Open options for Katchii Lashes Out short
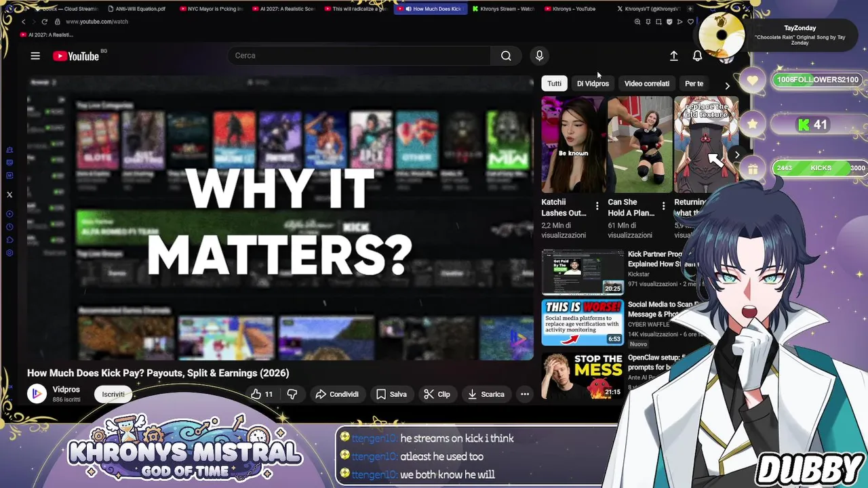 point(597,205)
